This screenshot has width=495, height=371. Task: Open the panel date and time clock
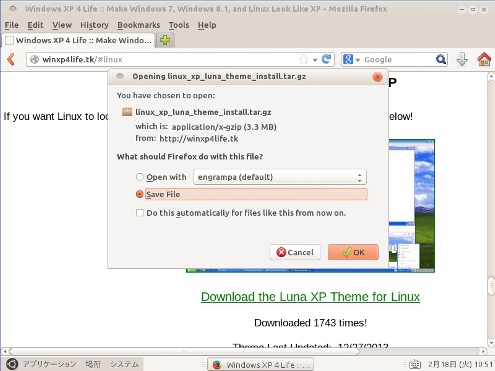[460, 364]
